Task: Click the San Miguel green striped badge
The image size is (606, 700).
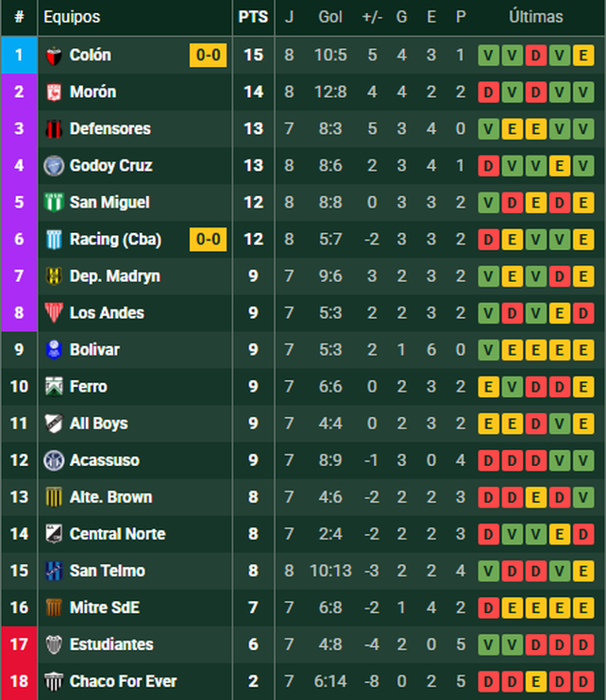Action: pyautogui.click(x=54, y=203)
